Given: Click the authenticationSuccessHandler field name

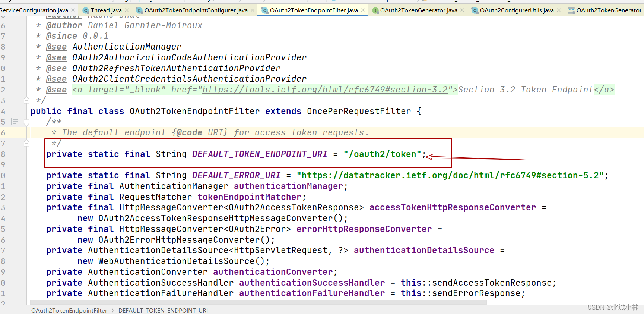Looking at the screenshot, I should coord(312,283).
